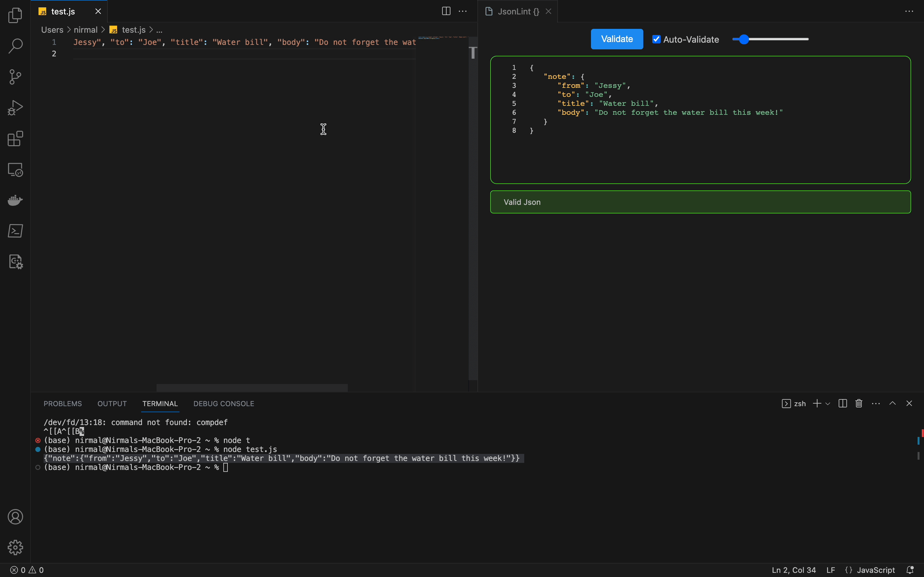Click the Split Editor Right icon
Image resolution: width=924 pixels, height=577 pixels.
coord(446,11)
